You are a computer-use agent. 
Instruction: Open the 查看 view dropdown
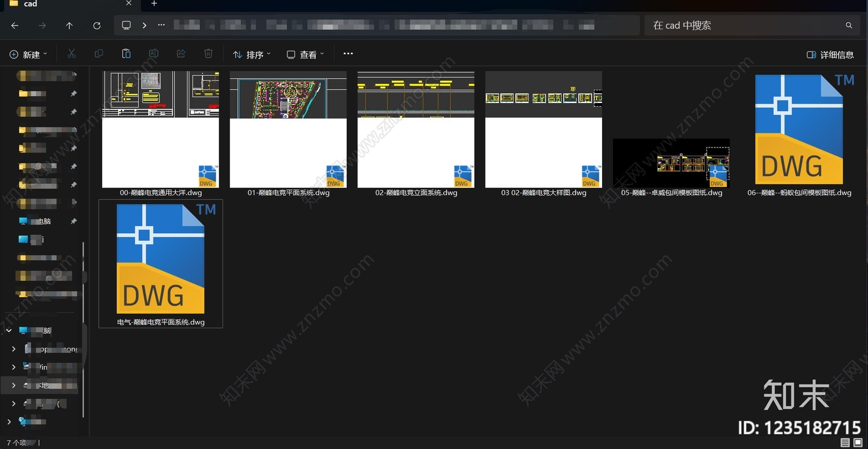(x=305, y=54)
